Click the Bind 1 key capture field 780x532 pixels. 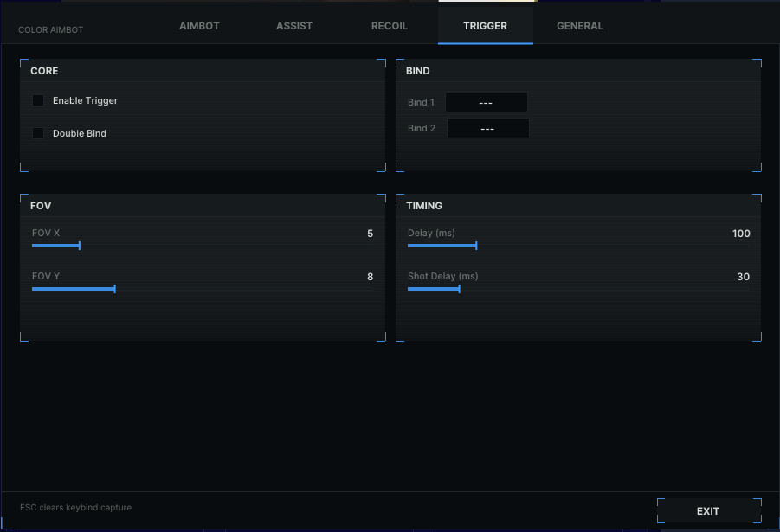[486, 102]
